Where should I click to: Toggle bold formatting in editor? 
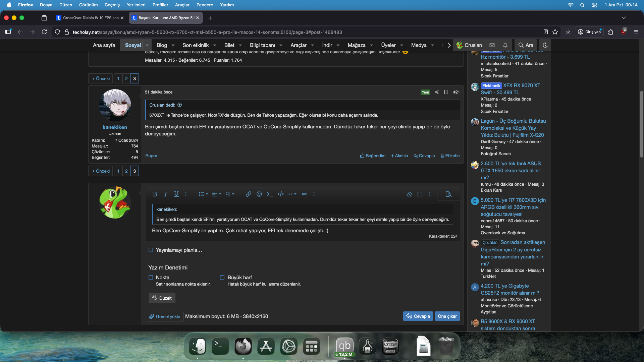click(155, 194)
